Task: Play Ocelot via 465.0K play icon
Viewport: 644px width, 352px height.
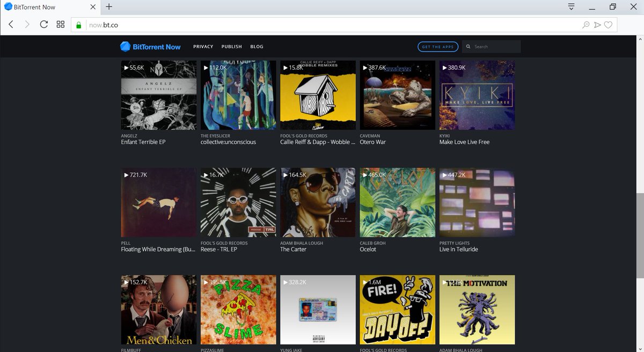Action: pyautogui.click(x=365, y=175)
